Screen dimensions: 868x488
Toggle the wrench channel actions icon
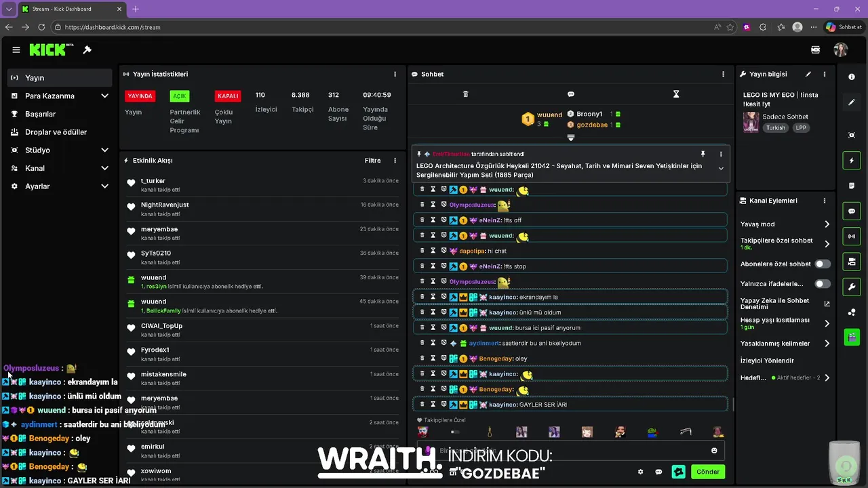[852, 287]
